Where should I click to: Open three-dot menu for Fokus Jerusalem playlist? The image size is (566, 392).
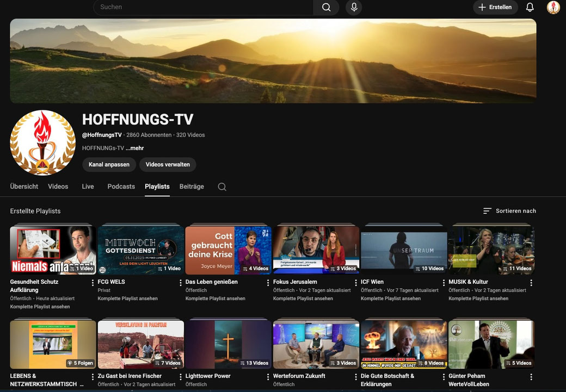pyautogui.click(x=356, y=283)
